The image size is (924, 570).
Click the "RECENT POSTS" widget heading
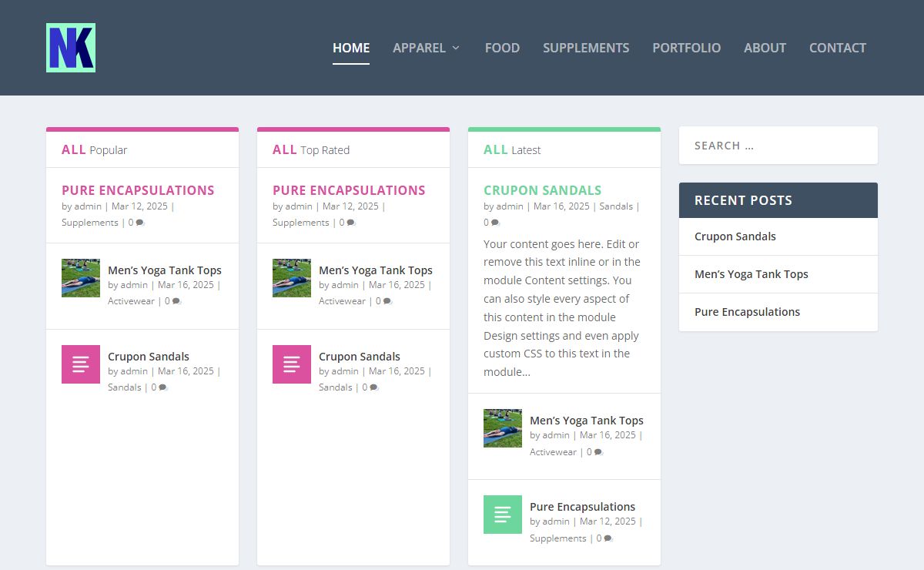(743, 200)
